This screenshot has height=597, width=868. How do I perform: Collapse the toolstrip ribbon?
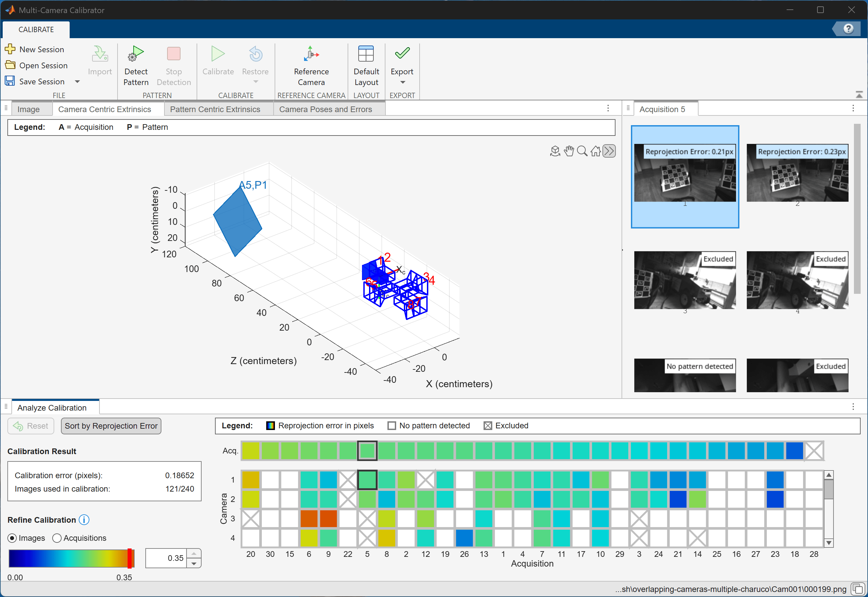tap(859, 95)
